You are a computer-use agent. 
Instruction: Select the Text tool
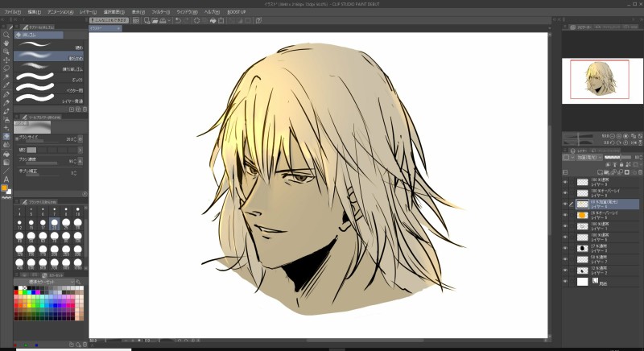tap(6, 180)
